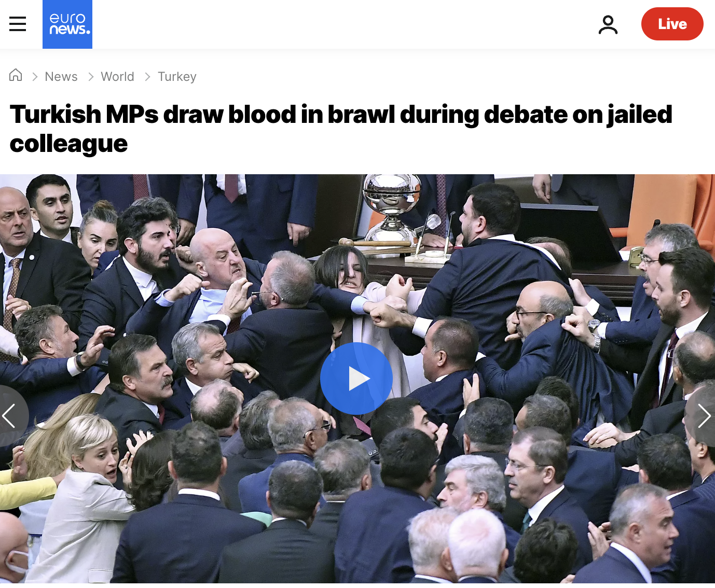This screenshot has width=715, height=588.
Task: Click the wooden gavel in the photo
Action: (375, 243)
